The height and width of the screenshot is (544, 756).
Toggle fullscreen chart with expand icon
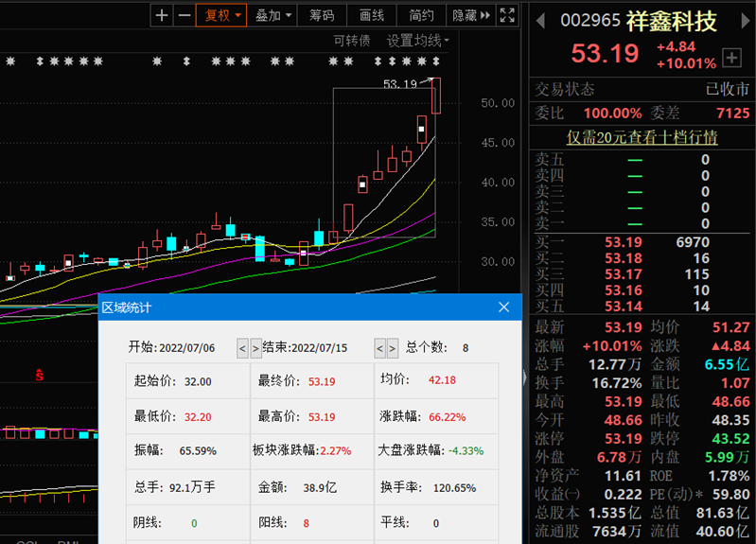[x=507, y=15]
